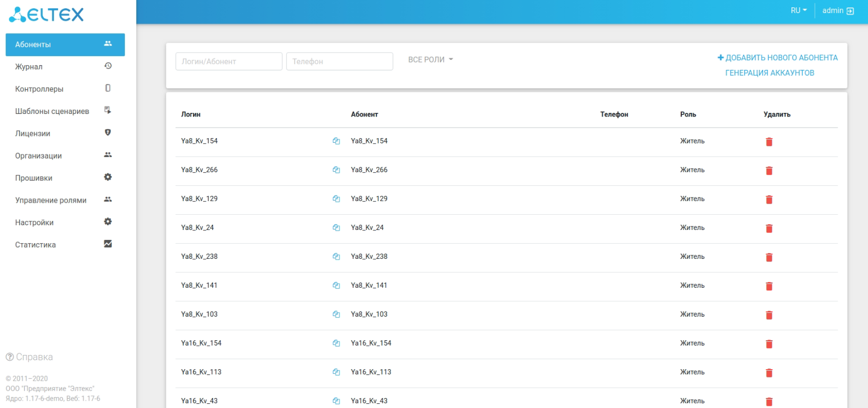
Task: Click the Удалить column header
Action: click(x=777, y=114)
